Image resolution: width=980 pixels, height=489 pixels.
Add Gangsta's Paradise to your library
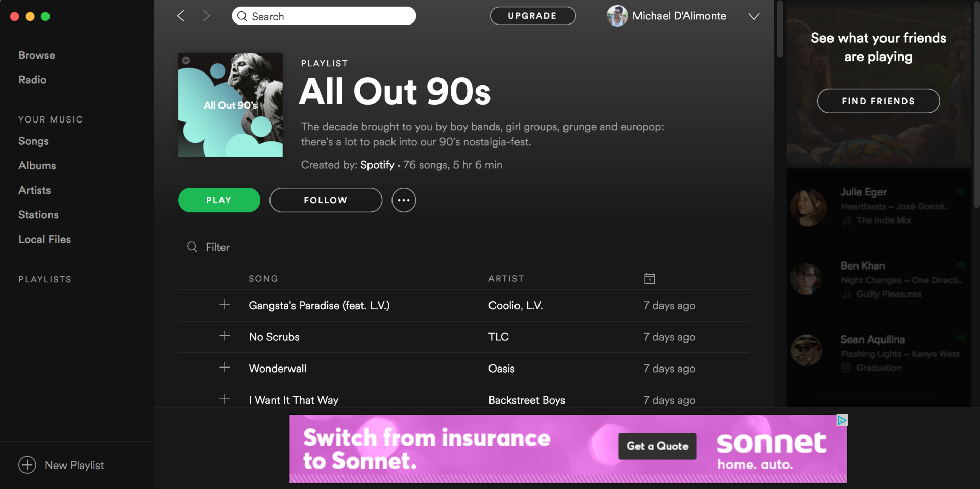pyautogui.click(x=224, y=305)
